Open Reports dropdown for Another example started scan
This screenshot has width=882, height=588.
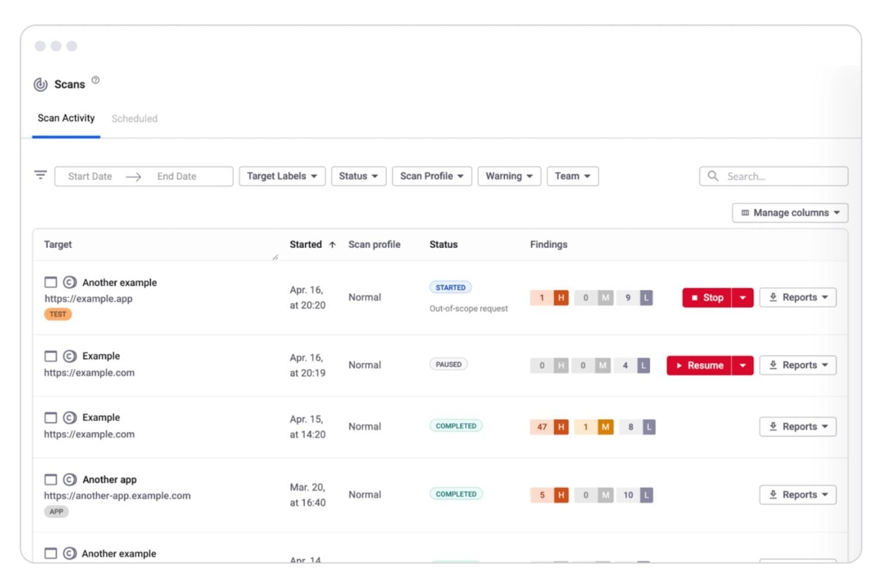(797, 297)
